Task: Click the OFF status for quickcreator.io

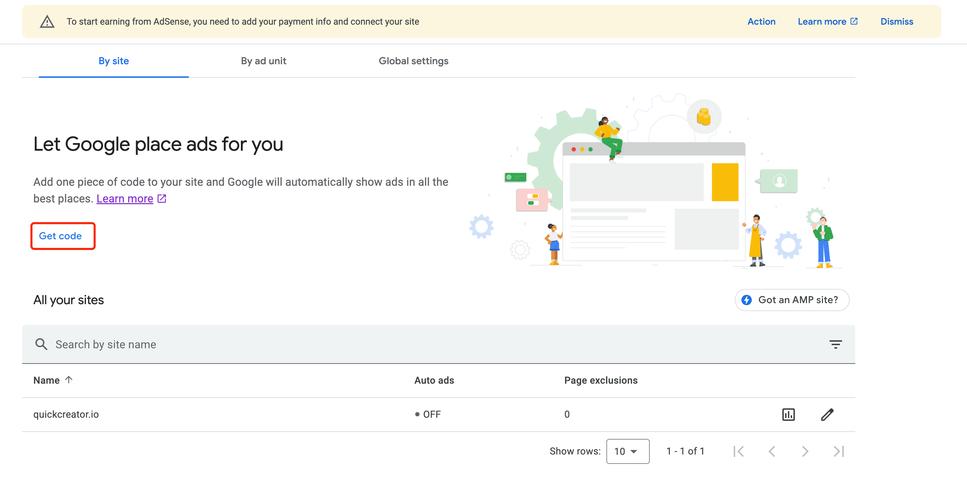Action: [428, 414]
